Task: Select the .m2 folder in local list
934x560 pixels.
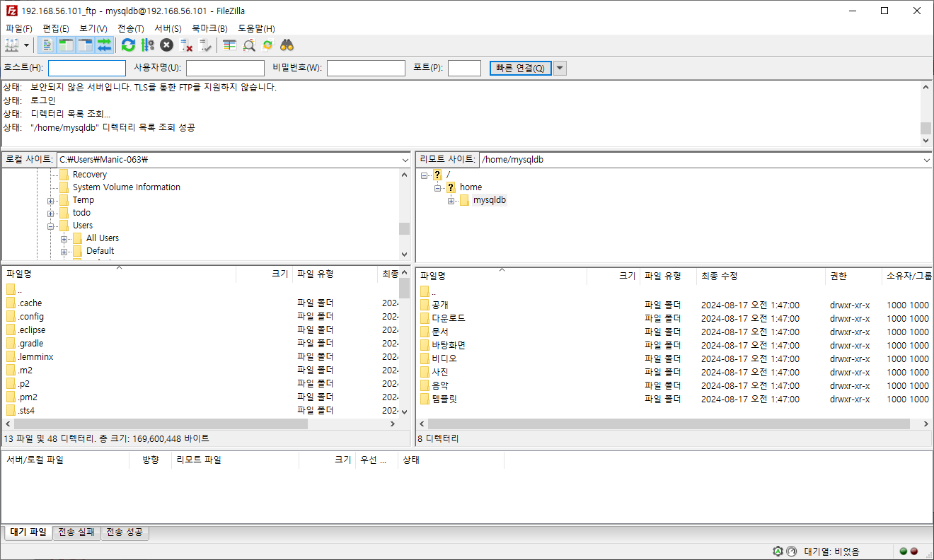Action: 25,371
